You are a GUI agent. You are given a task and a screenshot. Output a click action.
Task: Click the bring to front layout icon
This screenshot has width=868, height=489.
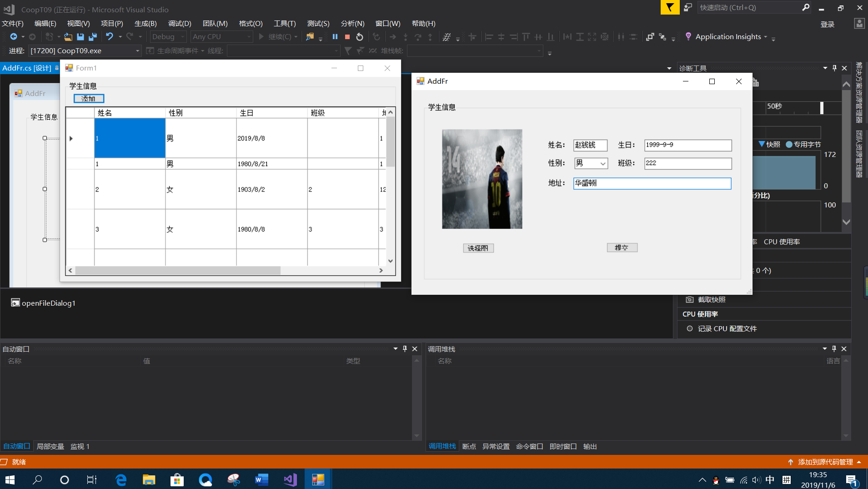[650, 37]
